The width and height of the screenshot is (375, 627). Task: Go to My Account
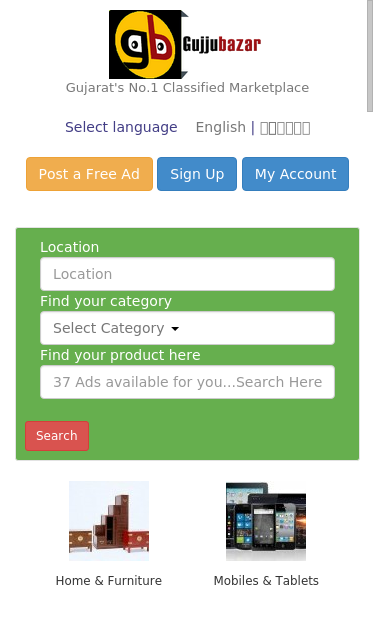(295, 174)
